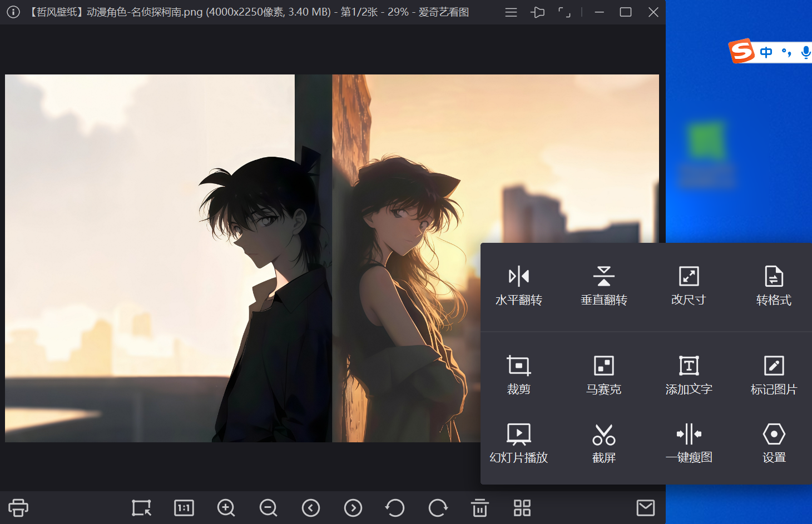Toggle the more-tools grid menu

click(522, 508)
